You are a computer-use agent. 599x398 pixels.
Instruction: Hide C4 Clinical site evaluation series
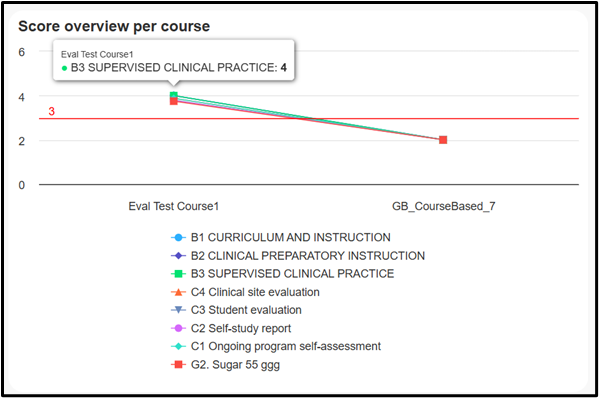(255, 292)
